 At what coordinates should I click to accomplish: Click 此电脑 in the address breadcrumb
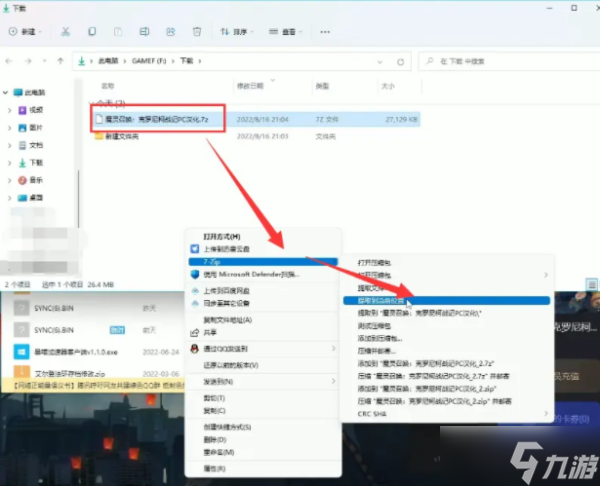[108, 61]
